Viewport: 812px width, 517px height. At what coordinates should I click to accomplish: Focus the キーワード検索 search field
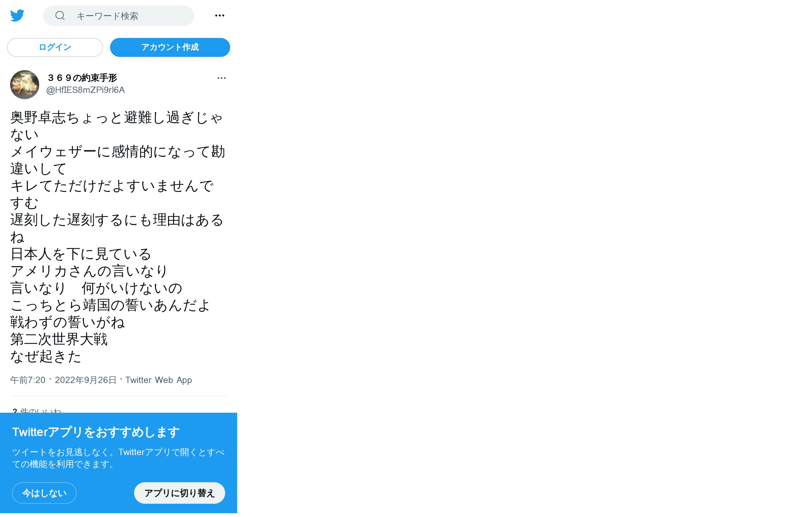[118, 16]
